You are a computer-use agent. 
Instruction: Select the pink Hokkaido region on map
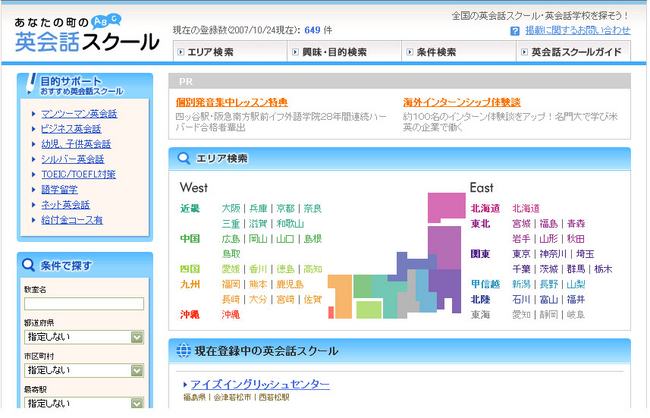coord(446,207)
